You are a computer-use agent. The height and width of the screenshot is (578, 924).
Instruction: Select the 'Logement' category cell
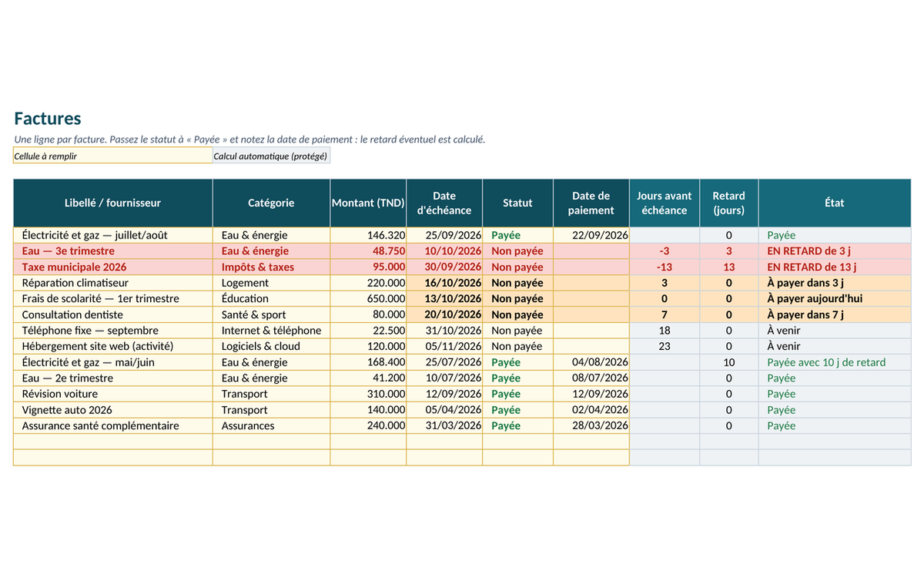(271, 283)
